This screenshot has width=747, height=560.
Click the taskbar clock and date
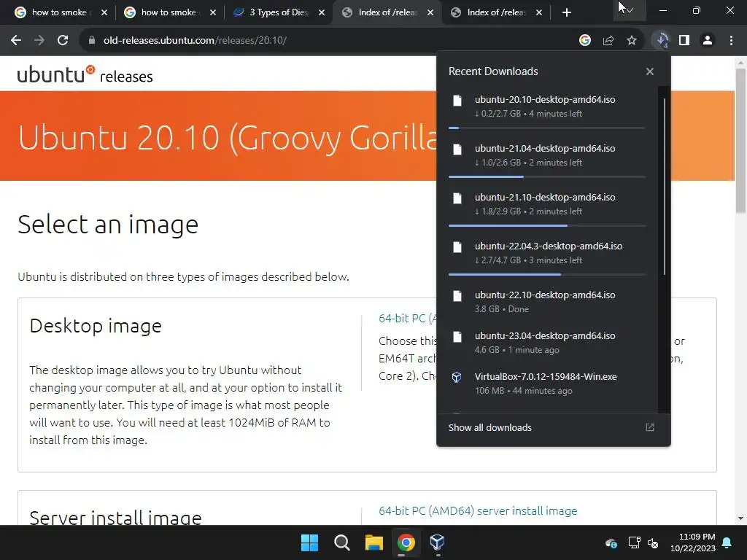(693, 542)
